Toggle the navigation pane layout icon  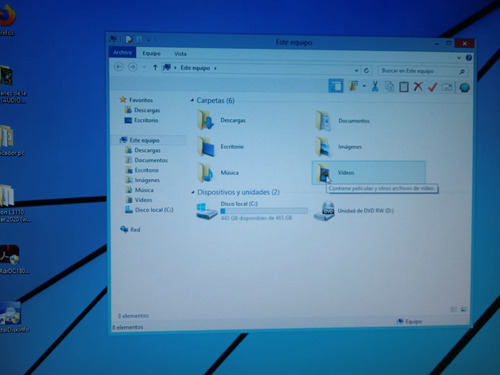(x=336, y=86)
